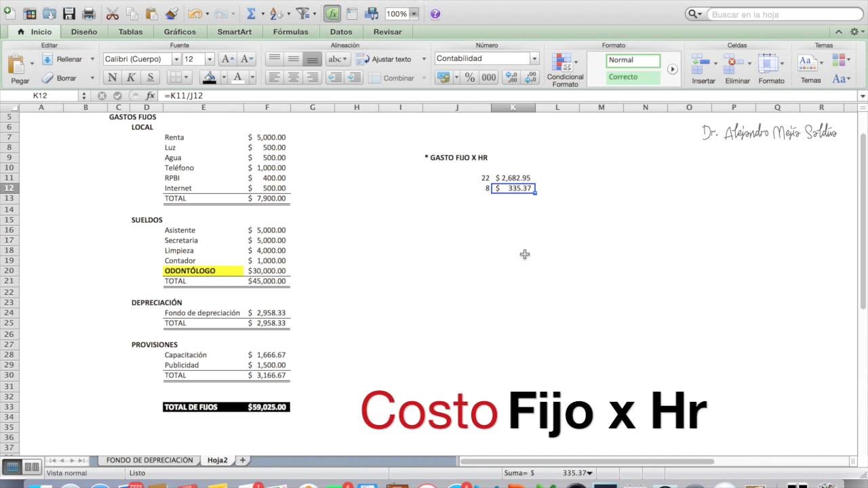
Task: Decrease decimal places
Action: [x=531, y=77]
